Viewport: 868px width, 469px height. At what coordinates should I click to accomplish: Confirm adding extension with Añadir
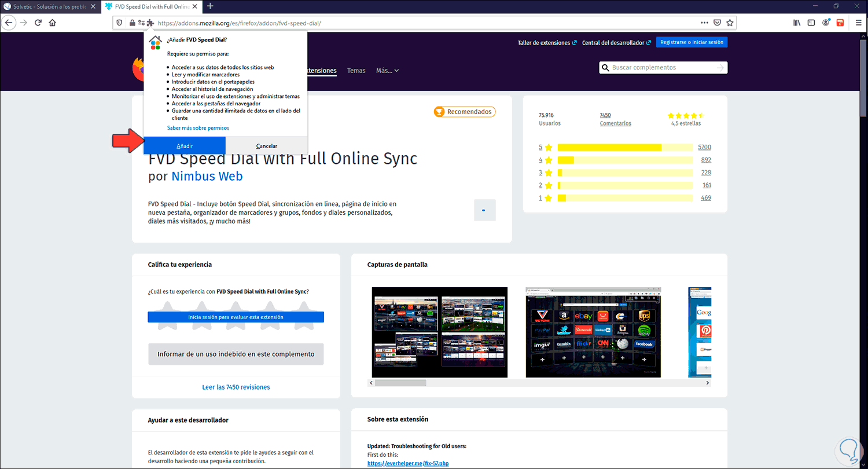coord(185,146)
